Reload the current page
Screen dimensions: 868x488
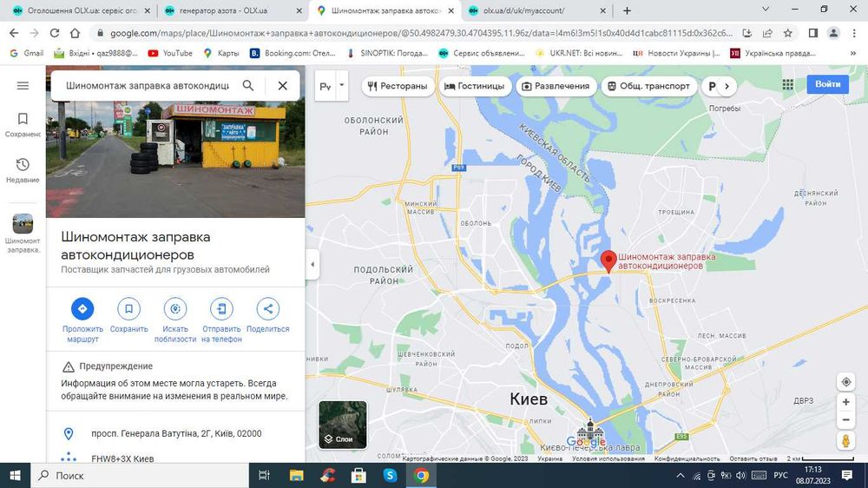tap(54, 33)
